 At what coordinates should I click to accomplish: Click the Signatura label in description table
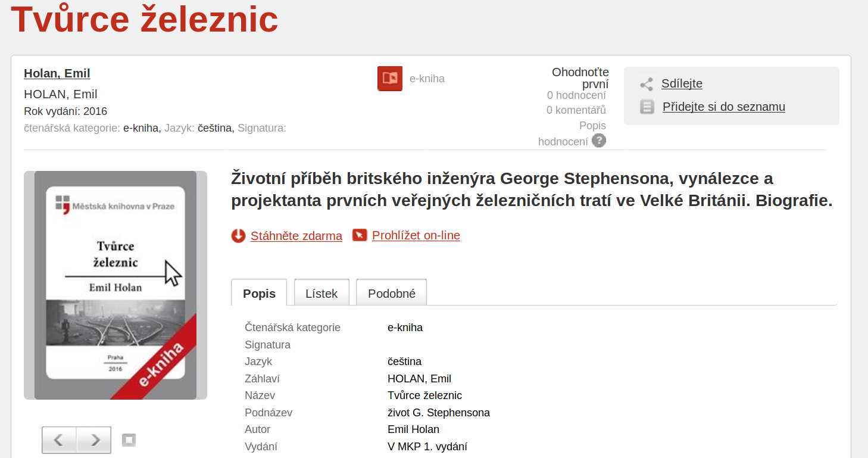click(267, 345)
